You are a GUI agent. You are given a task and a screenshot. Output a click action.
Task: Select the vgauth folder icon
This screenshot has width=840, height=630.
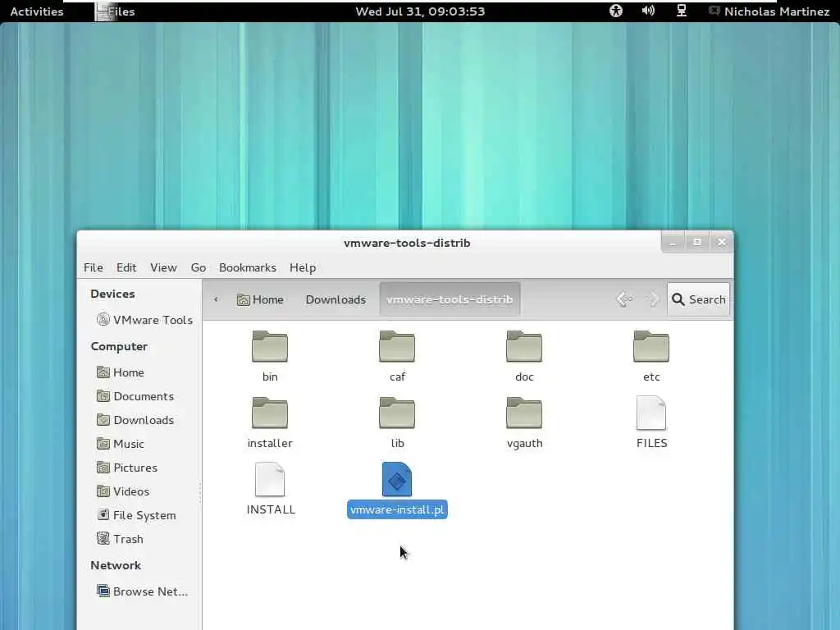(524, 413)
